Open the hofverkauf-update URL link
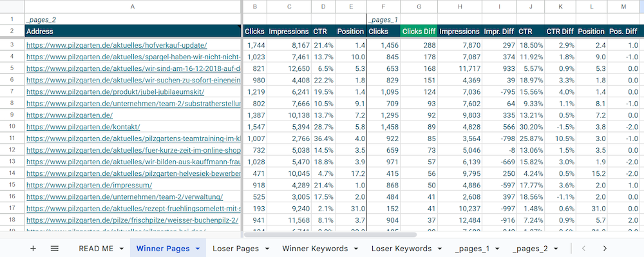 click(117, 46)
